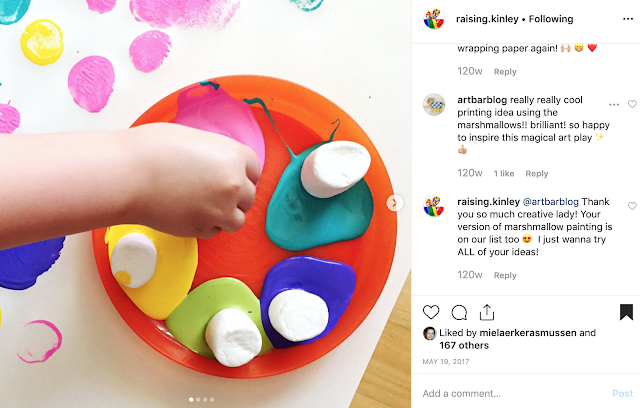This screenshot has height=408, width=640.
Task: Select the second carousel dot indicator
Action: coord(198,400)
